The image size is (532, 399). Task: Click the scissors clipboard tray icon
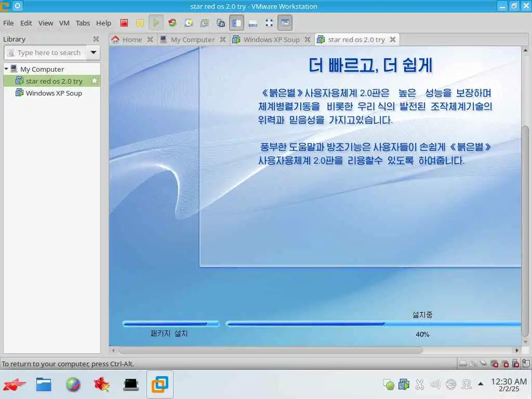tap(420, 384)
